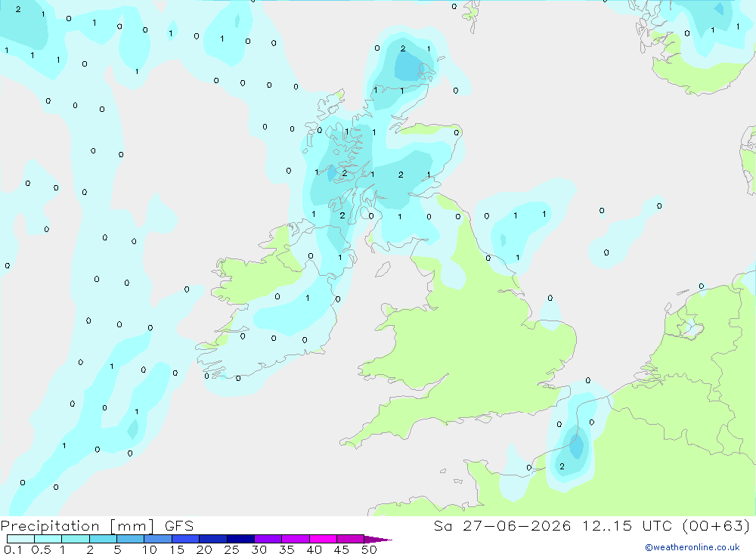Click the '2' value over northern France
The height and width of the screenshot is (554, 756).
[x=562, y=466]
